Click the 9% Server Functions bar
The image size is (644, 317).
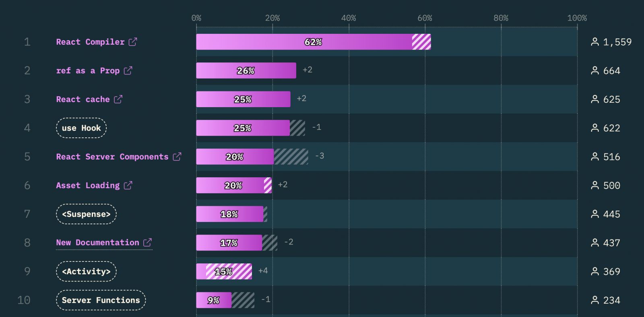point(214,300)
